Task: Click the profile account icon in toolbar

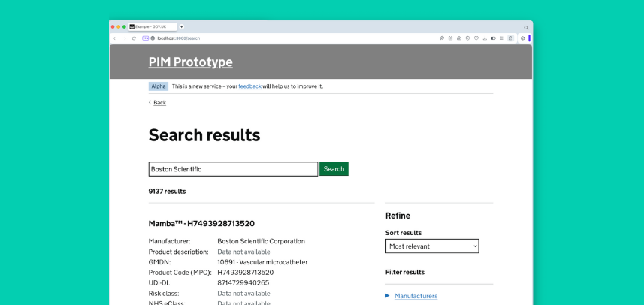Action: click(x=511, y=38)
